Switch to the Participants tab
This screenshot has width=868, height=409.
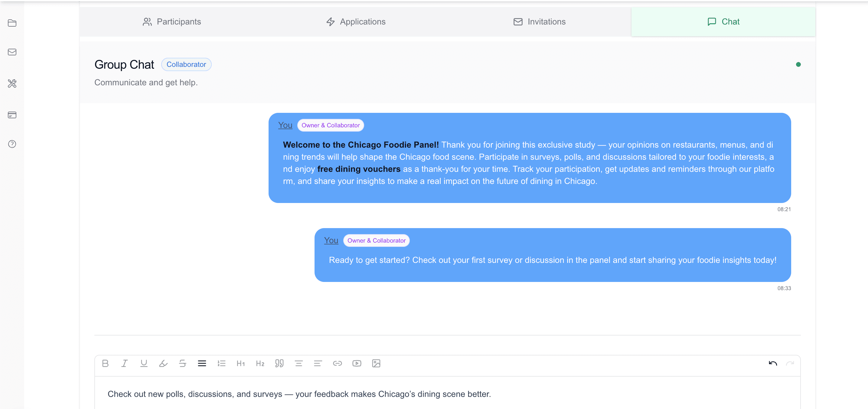[171, 21]
